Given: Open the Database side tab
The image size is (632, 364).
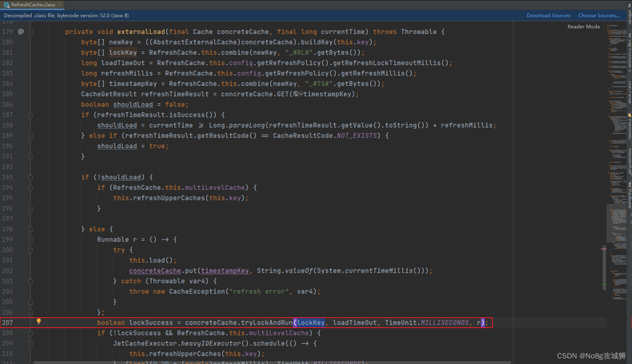Looking at the screenshot, I should point(629,196).
